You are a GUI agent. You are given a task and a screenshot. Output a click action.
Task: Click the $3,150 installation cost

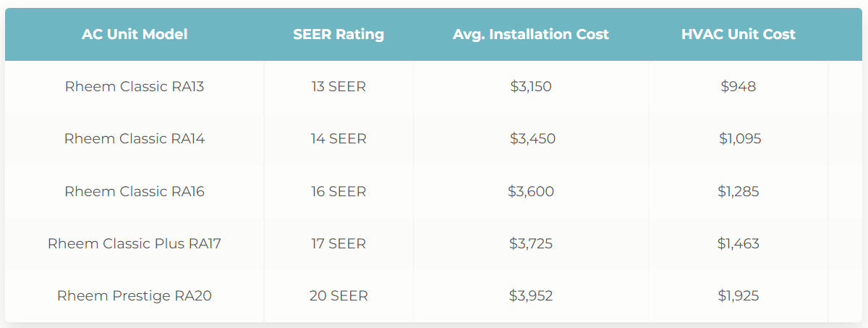point(531,87)
